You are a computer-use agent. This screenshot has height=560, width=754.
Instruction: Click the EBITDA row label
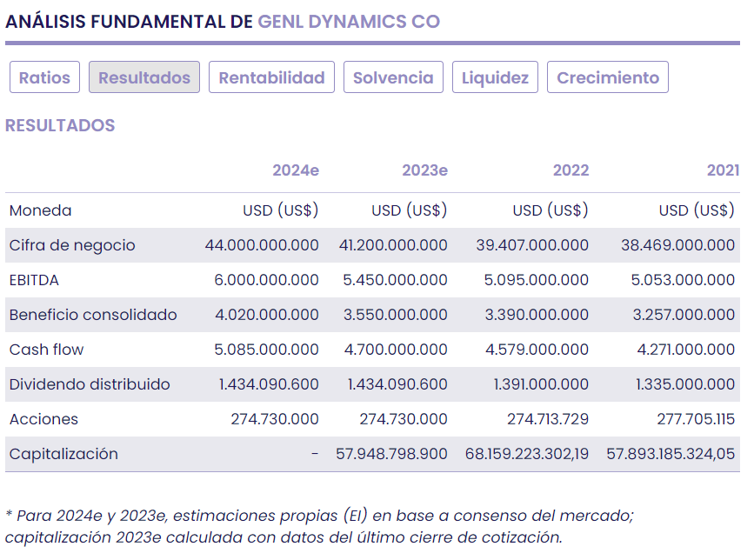(34, 280)
